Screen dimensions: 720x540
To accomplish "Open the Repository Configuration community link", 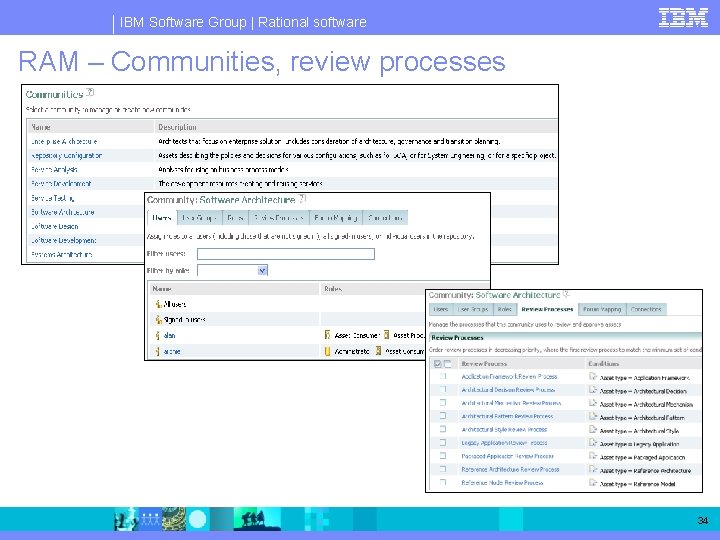I will pos(67,155).
